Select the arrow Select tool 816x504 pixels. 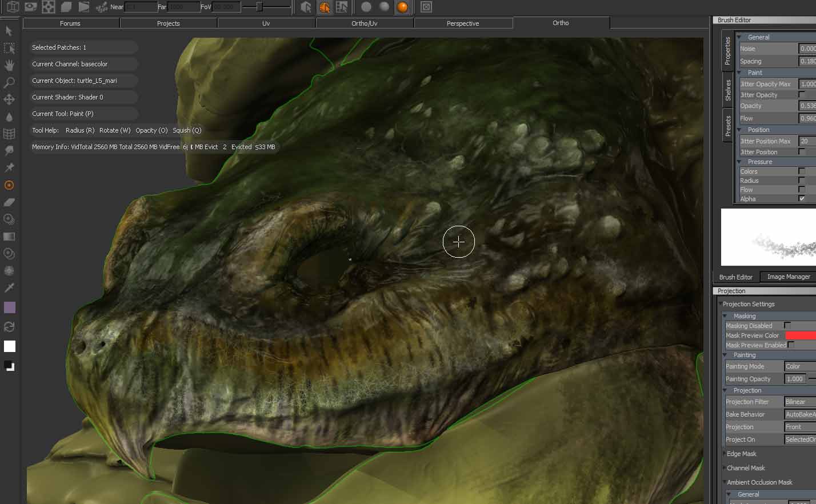9,31
